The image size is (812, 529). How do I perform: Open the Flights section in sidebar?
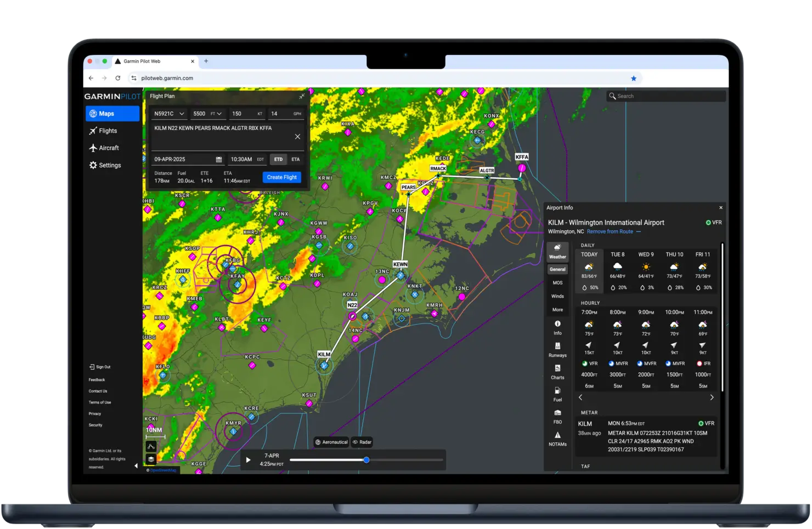pos(103,131)
